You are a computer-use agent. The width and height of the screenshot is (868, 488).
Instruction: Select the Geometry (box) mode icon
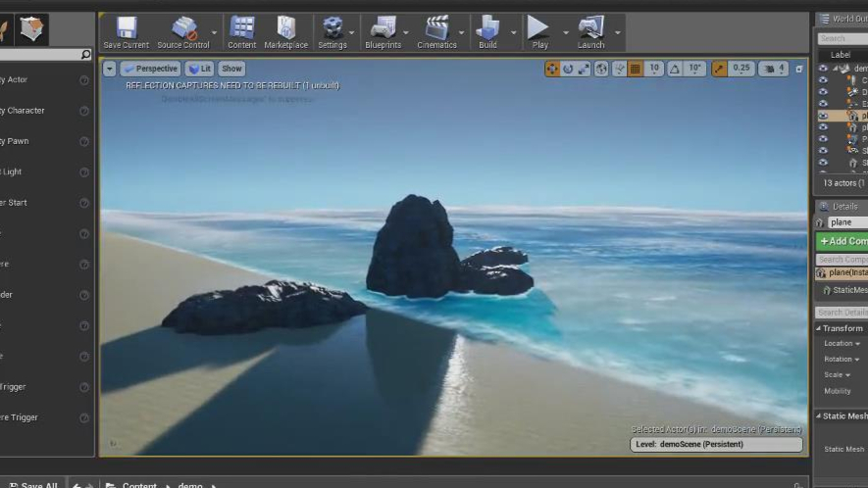(31, 28)
